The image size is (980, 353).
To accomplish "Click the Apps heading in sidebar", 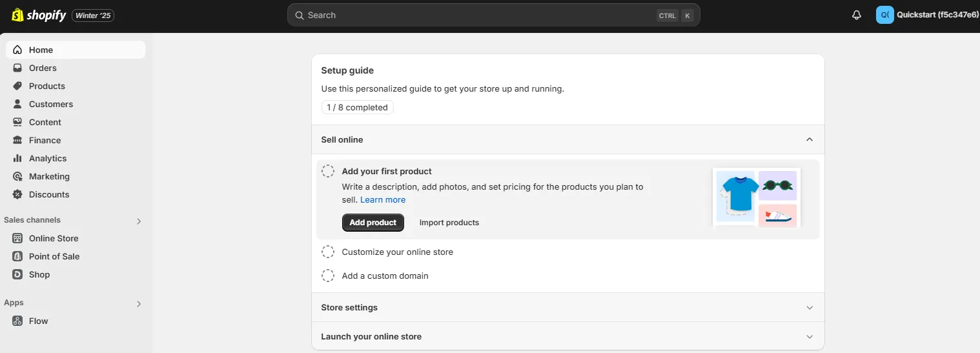I will tap(14, 303).
